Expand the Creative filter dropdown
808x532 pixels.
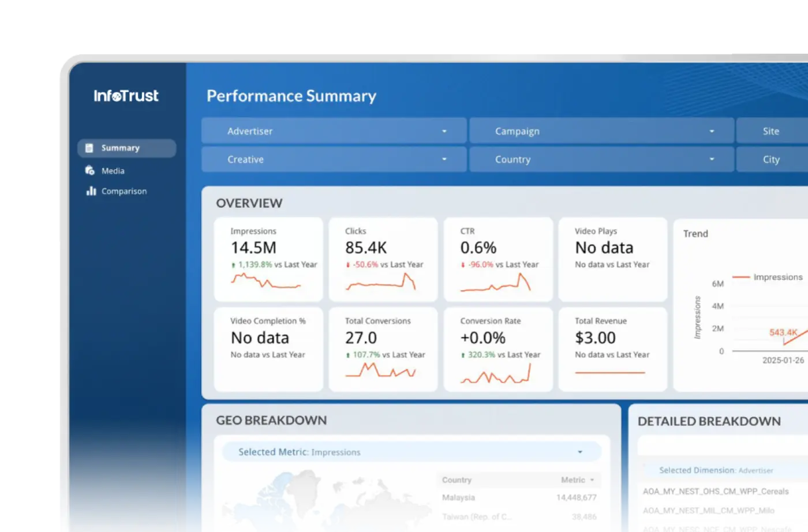point(334,159)
